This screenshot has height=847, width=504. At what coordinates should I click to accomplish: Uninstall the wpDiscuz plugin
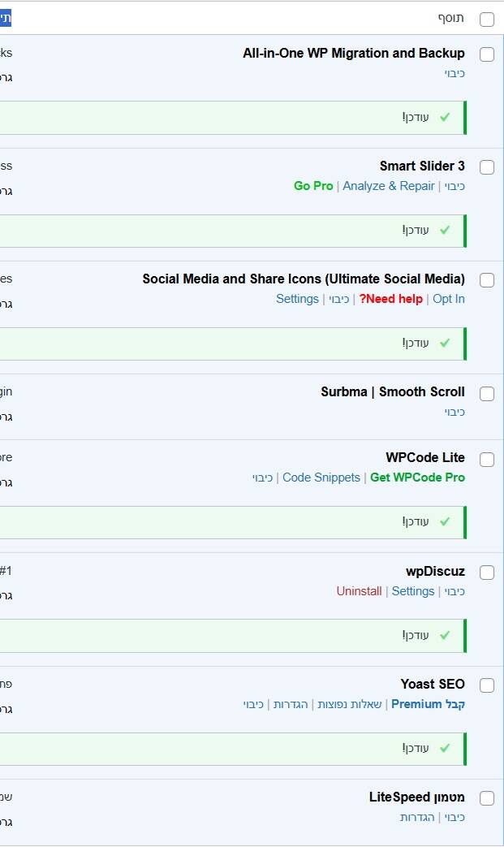359,591
